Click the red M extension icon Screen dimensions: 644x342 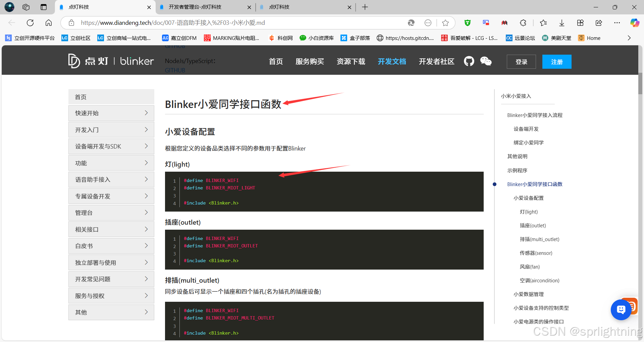point(504,23)
